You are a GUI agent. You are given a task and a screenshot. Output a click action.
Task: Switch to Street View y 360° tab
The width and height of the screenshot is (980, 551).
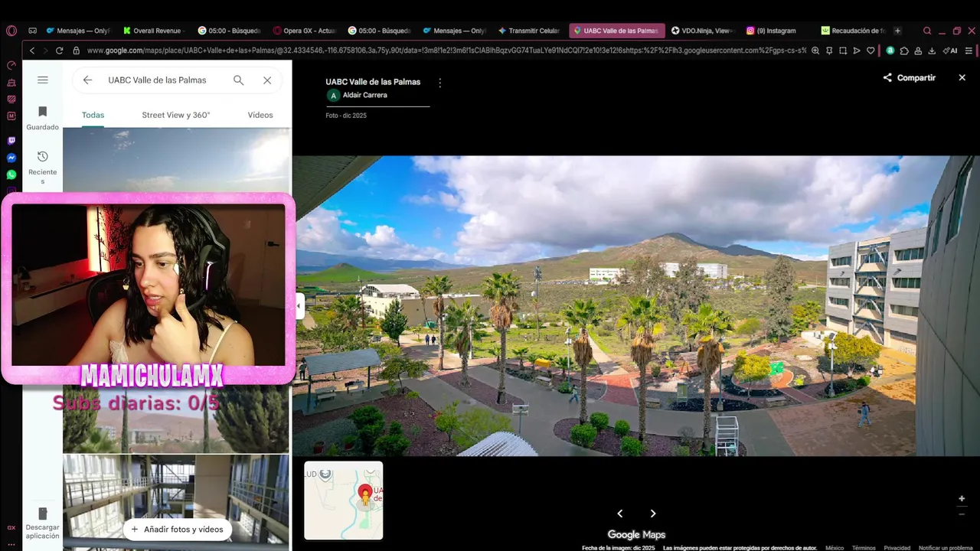click(175, 115)
